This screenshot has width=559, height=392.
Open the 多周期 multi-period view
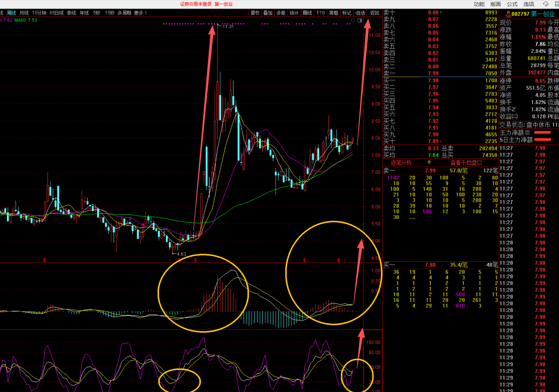[124, 13]
